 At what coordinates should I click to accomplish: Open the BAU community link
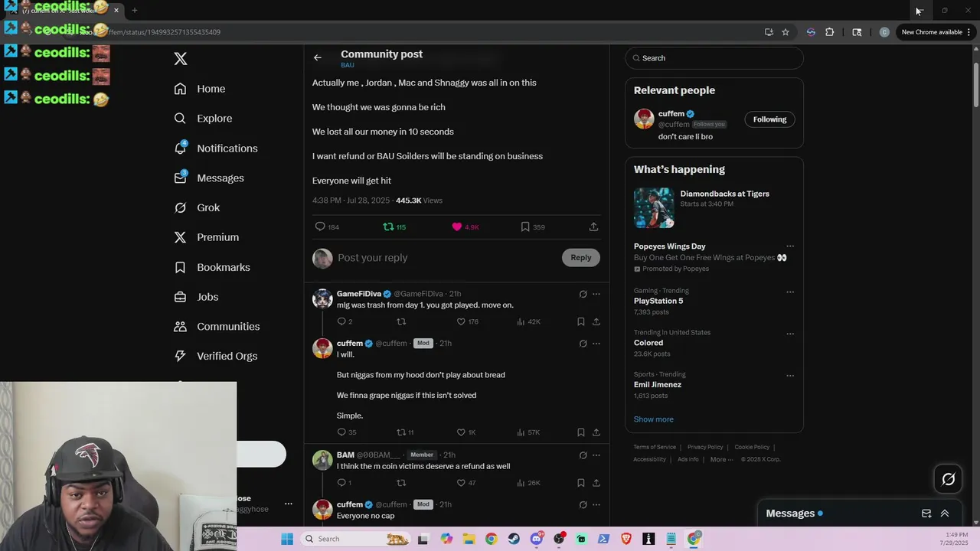pyautogui.click(x=348, y=65)
